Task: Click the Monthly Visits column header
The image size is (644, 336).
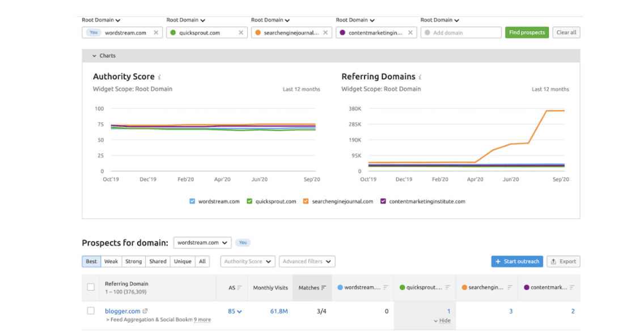Action: click(270, 288)
